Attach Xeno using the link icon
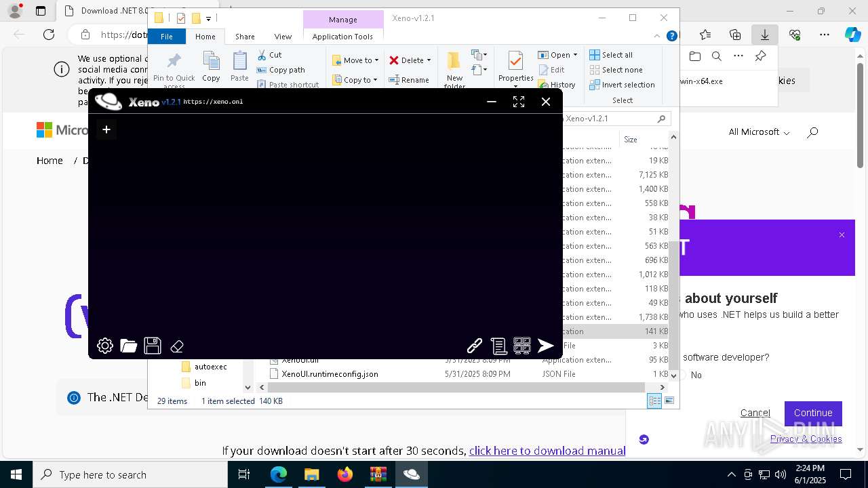The width and height of the screenshot is (868, 488). 475,346
